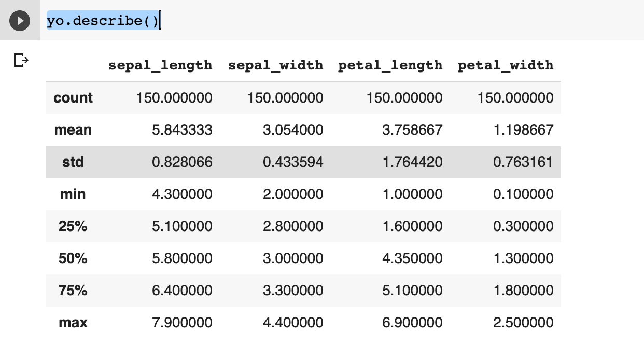Select the petal_length column header

[390, 65]
